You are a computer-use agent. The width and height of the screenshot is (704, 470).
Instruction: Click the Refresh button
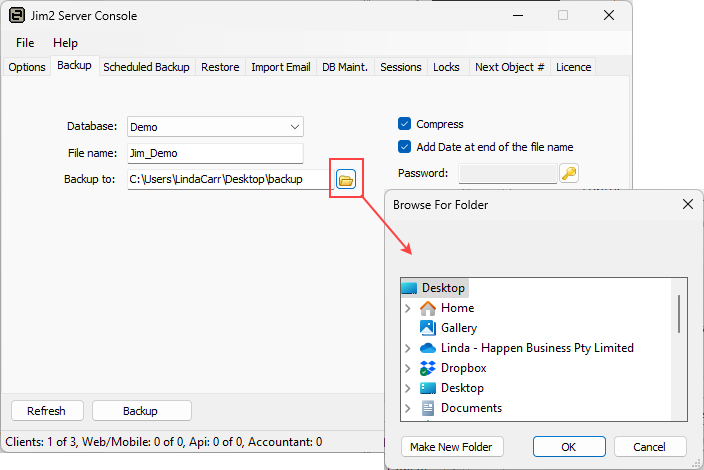[x=47, y=411]
